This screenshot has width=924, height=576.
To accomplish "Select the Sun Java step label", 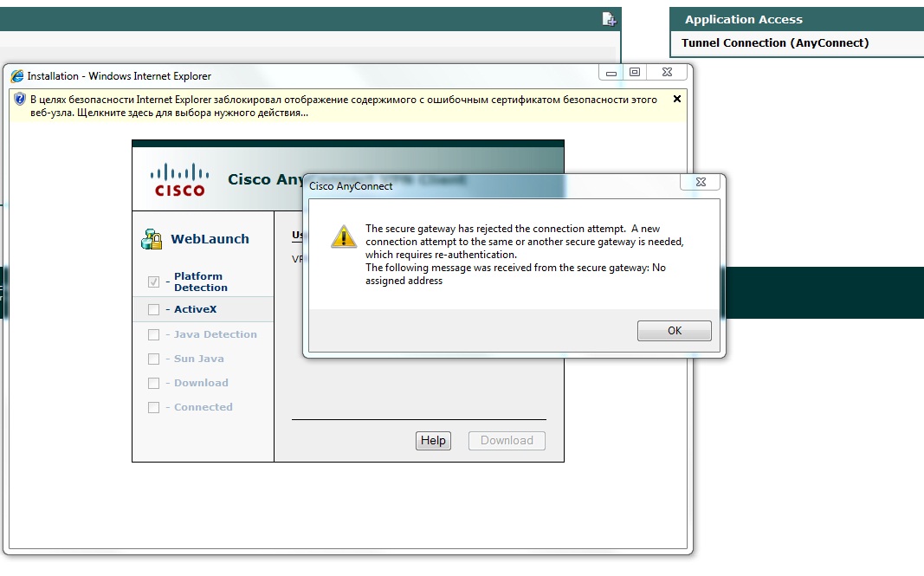I will [198, 359].
